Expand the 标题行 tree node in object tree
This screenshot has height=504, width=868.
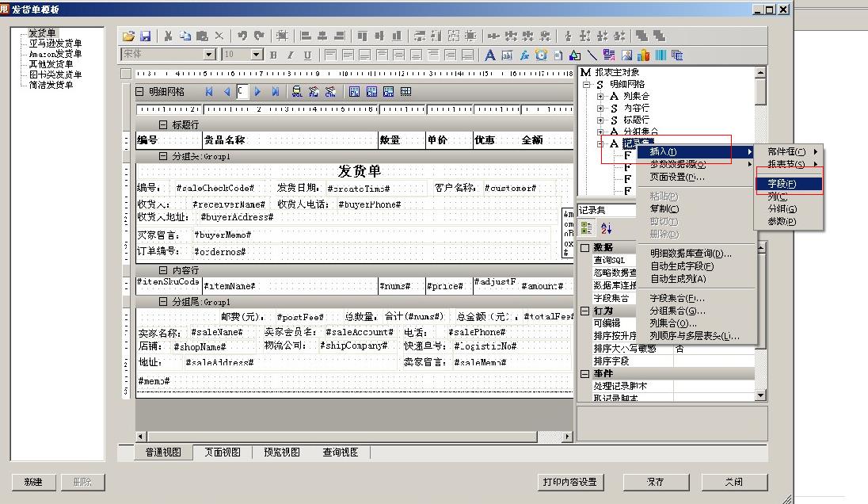(600, 120)
